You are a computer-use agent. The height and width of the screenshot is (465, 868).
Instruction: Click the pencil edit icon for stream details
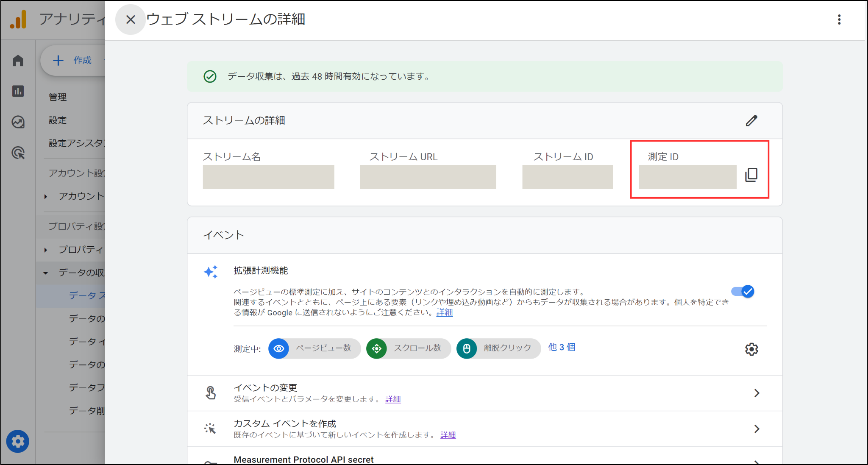[x=751, y=121]
